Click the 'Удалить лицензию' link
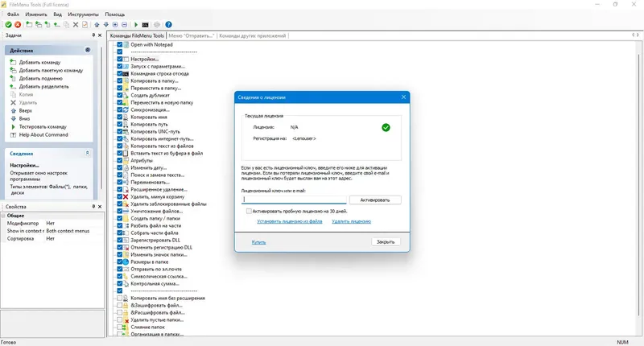Viewport: 644px width, 346px height. click(352, 221)
